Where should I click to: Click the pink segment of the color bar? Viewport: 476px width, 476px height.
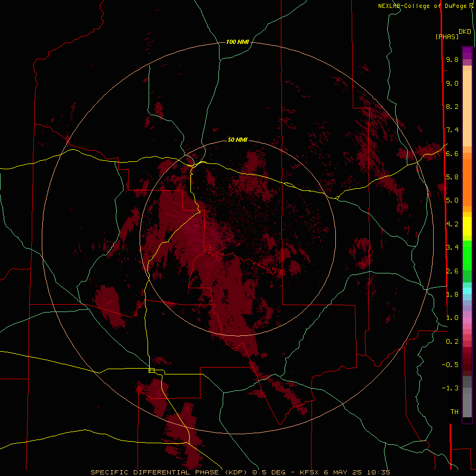467,321
